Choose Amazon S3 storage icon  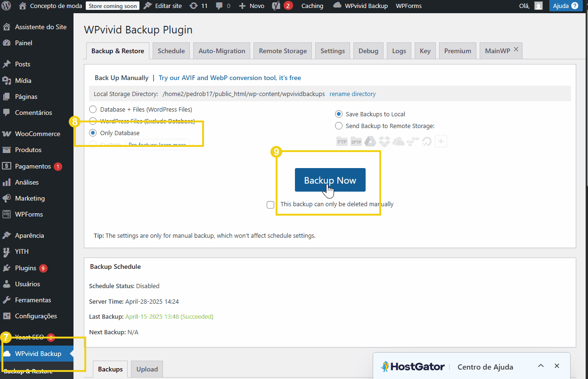[x=413, y=141]
